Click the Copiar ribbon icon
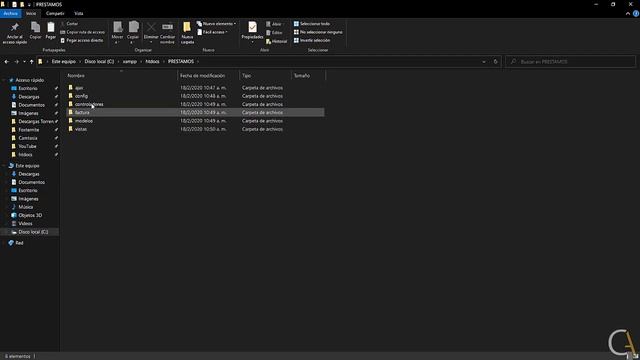This screenshot has width=640, height=360. point(36,31)
